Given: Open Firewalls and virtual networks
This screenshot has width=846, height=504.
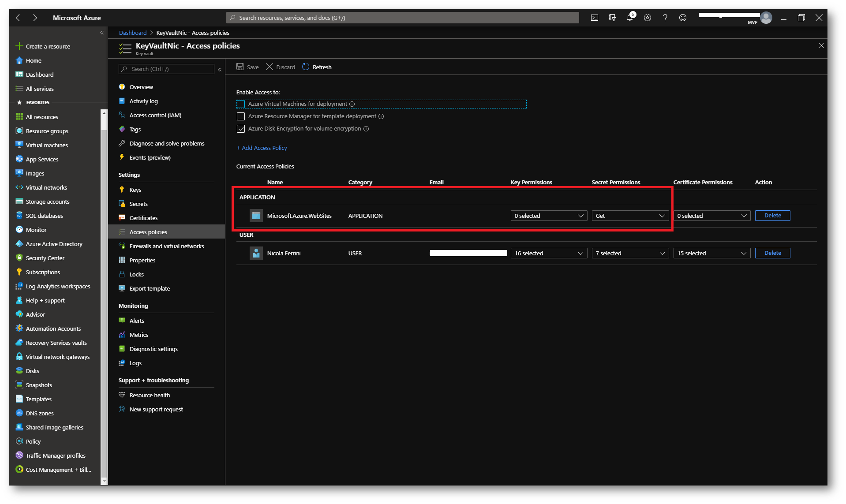Looking at the screenshot, I should [x=166, y=246].
